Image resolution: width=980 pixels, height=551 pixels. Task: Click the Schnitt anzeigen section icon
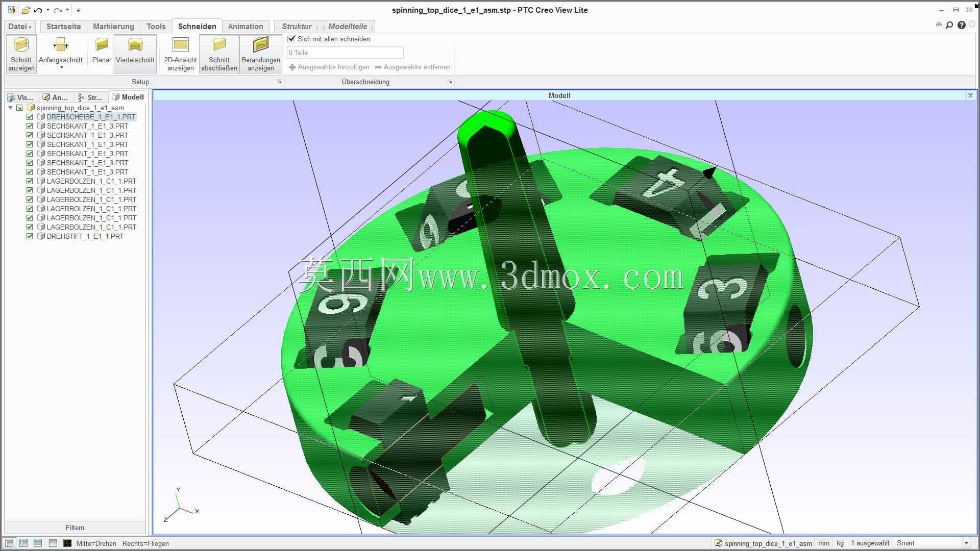[x=21, y=54]
